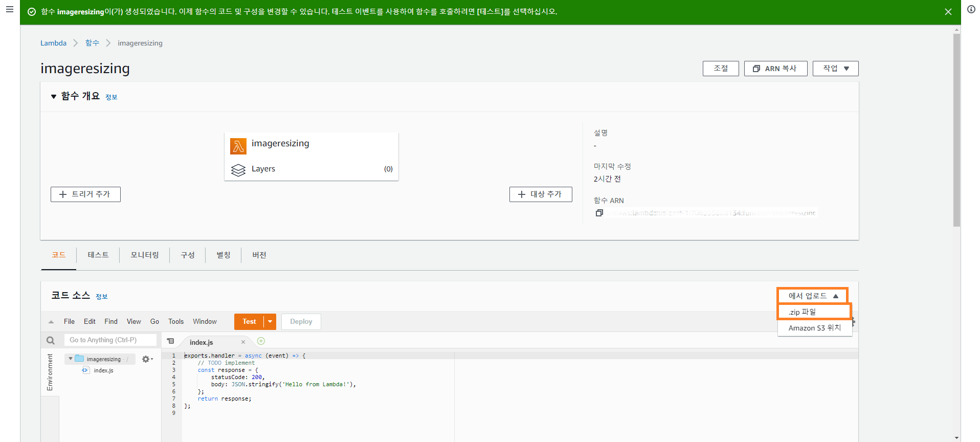Open the environment gear settings dropdown

pyautogui.click(x=147, y=359)
